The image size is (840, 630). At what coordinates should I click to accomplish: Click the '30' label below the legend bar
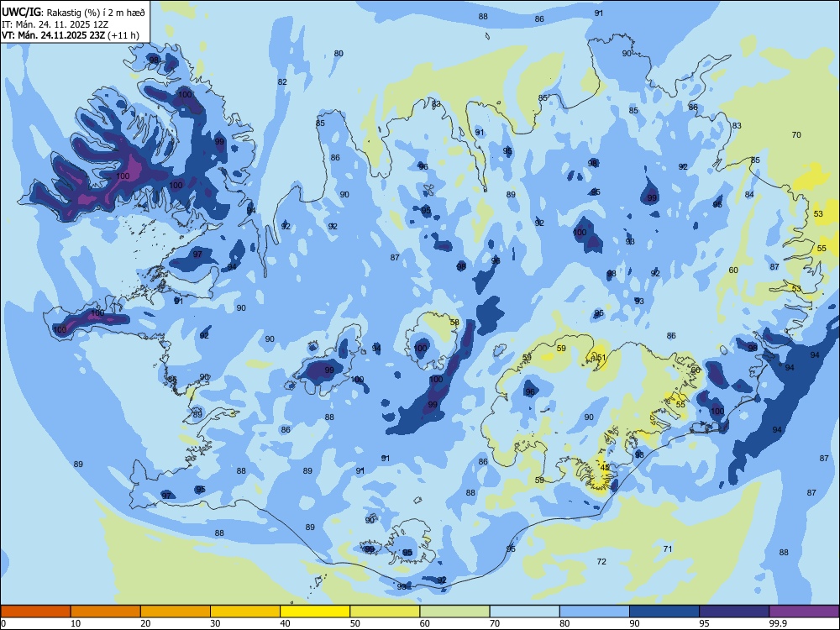click(x=215, y=623)
